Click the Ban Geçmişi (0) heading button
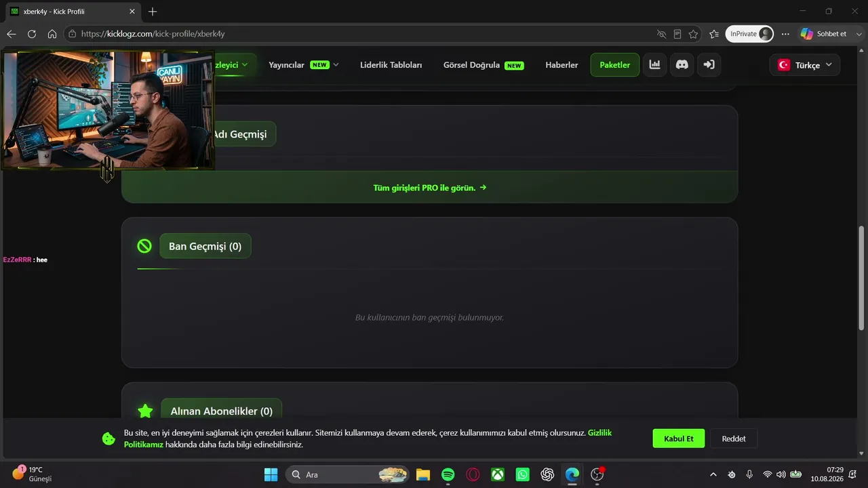This screenshot has height=488, width=868. point(205,246)
